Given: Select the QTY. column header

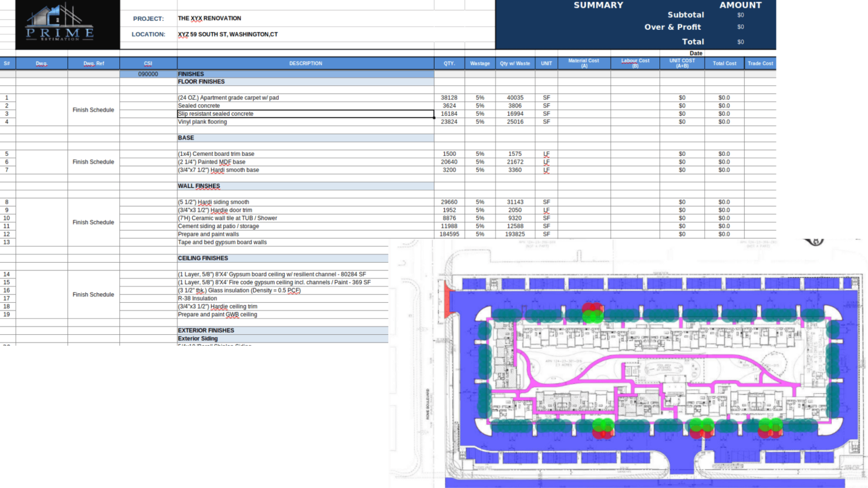Looking at the screenshot, I should pyautogui.click(x=450, y=63).
